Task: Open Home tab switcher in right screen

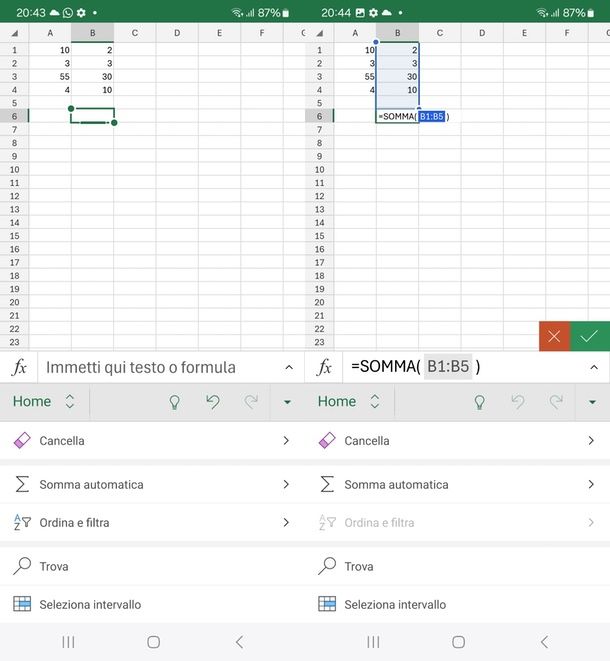Action: coord(349,401)
